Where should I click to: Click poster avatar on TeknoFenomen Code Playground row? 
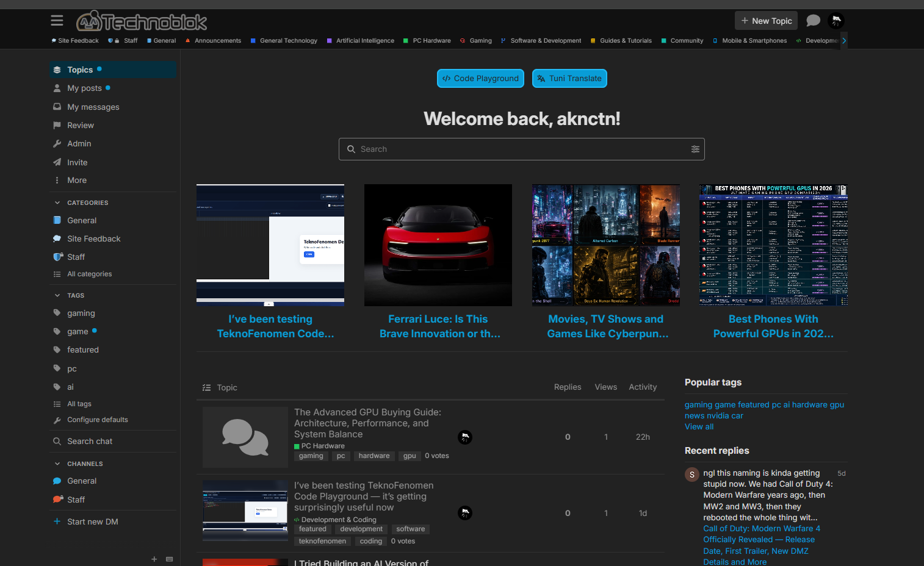pos(465,513)
